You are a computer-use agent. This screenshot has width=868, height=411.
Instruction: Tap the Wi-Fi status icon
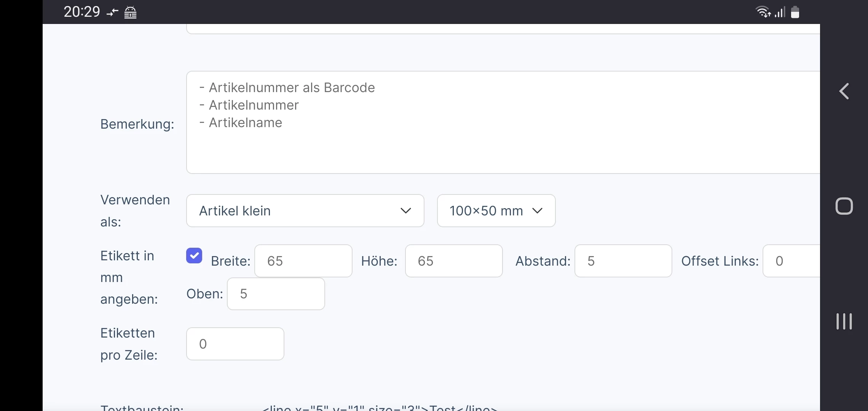click(x=763, y=12)
